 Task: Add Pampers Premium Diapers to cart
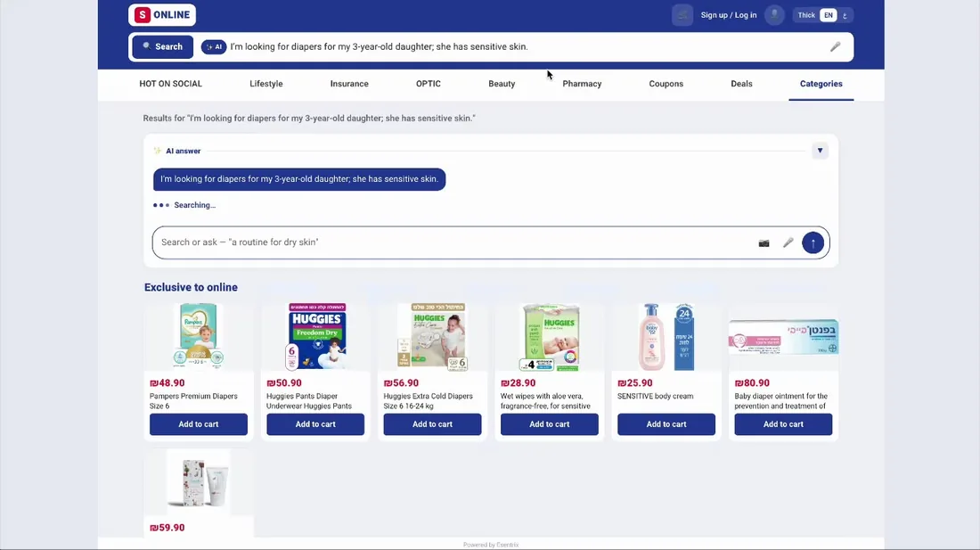[x=199, y=424]
